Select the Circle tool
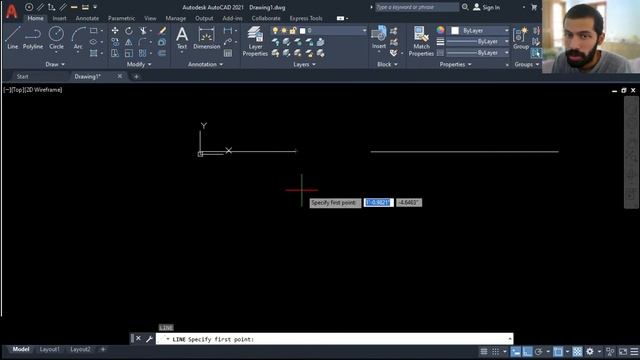This screenshot has height=360, width=640. [56, 38]
